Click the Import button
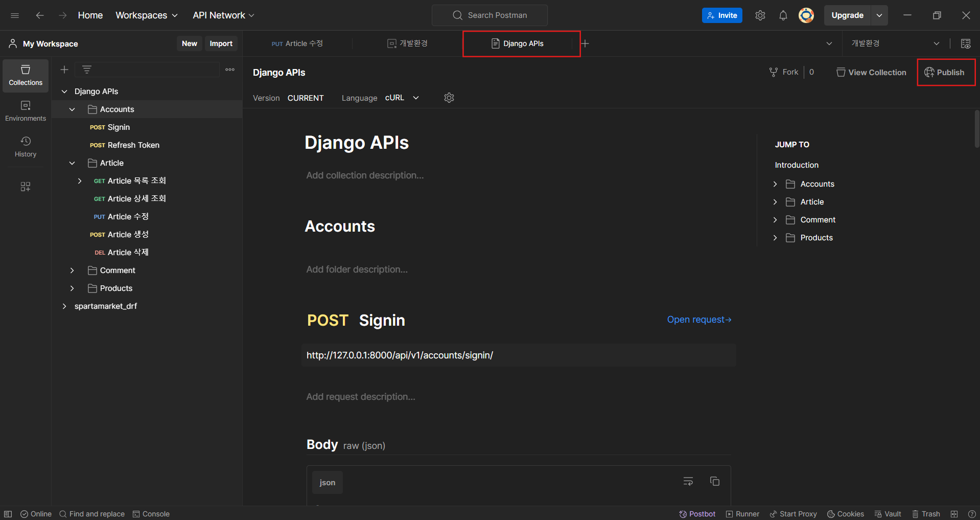980x520 pixels. (x=221, y=43)
